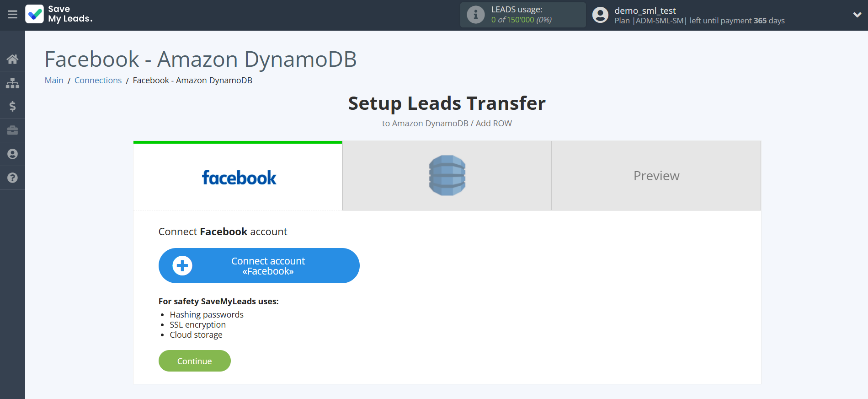Click the SaveMyLeads checkmark logo
Screen dimensions: 868x399
(x=35, y=14)
